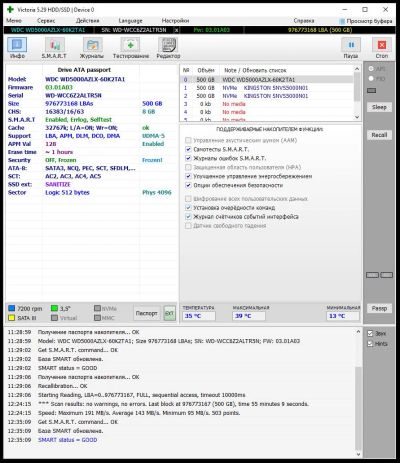The image size is (400, 463).
Task: Click the Объём column header
Action: pyautogui.click(x=206, y=70)
